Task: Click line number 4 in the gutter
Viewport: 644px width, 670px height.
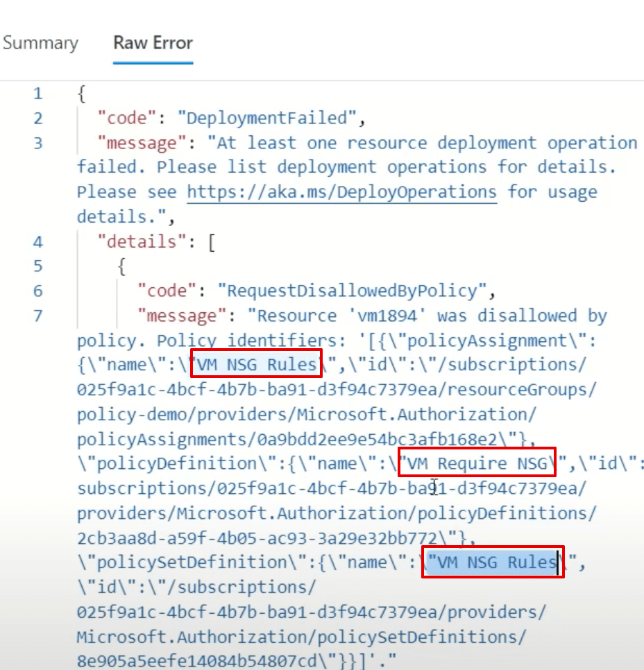Action: click(37, 242)
